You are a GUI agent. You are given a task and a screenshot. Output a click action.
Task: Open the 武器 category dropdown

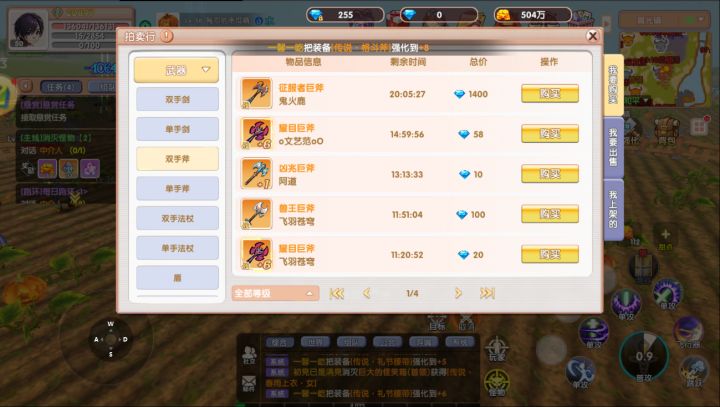tap(176, 70)
